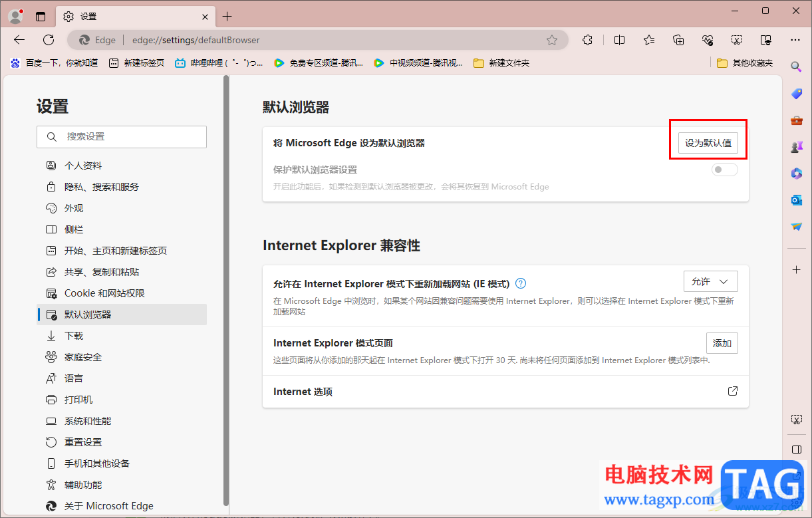Viewport: 812px width, 518px height.
Task: Open 其他收藏夹 folder
Action: (745, 63)
